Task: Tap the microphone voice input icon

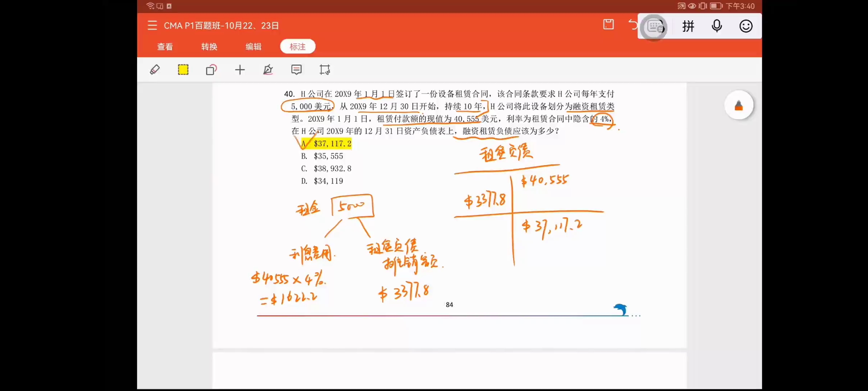Action: [716, 26]
